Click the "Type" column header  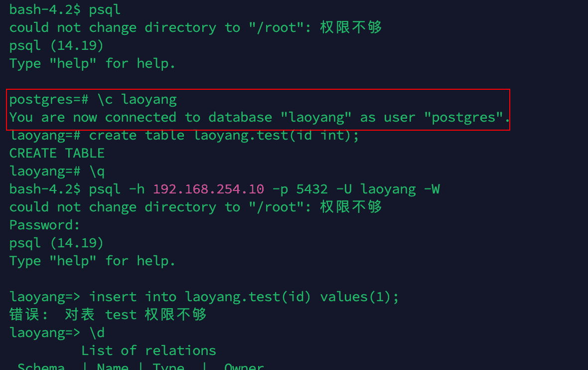pos(168,367)
